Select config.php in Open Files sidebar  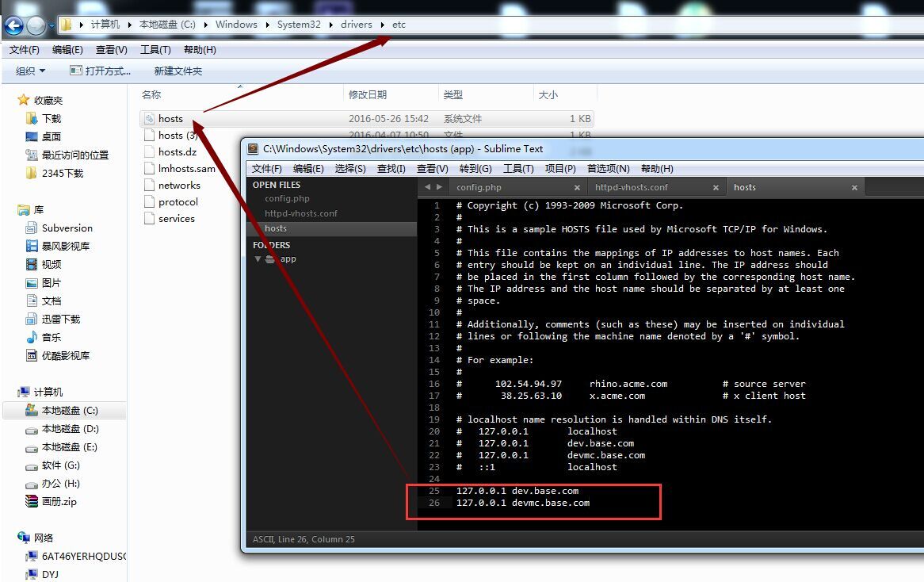[x=287, y=199]
